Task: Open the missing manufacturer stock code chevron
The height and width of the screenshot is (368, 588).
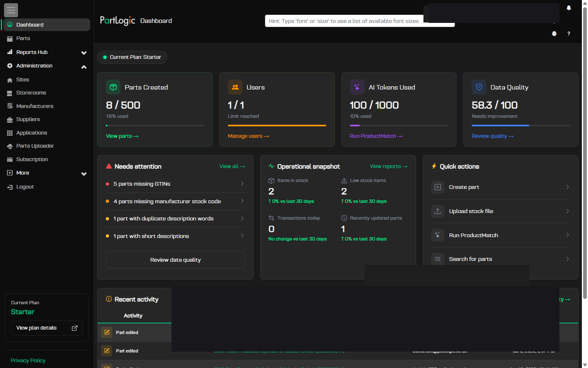Action: point(242,201)
